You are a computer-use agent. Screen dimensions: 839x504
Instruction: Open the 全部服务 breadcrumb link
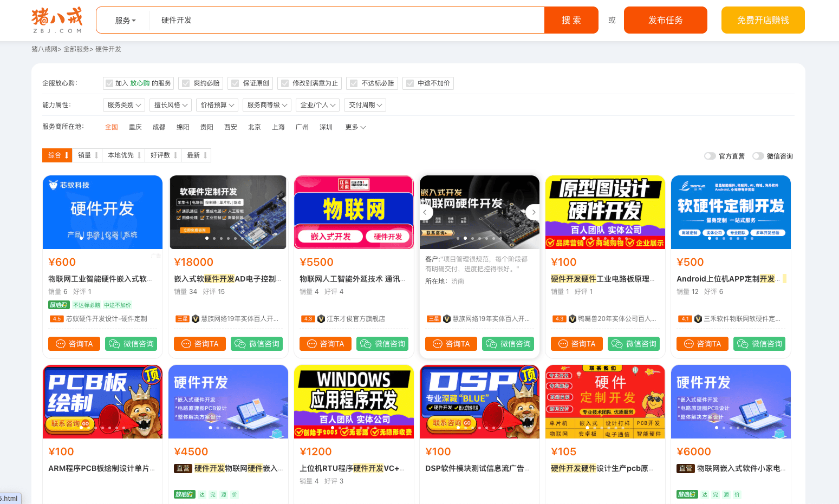point(76,49)
